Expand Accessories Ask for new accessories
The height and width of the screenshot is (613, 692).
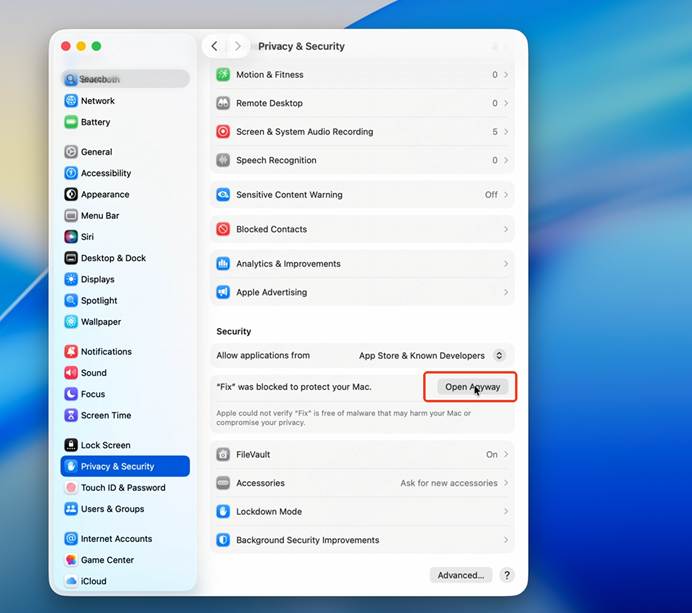coord(506,483)
